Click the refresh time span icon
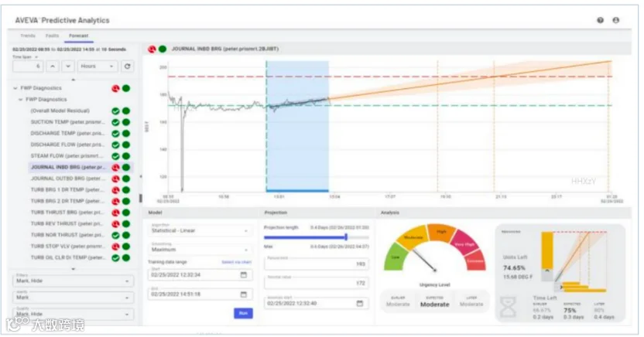This screenshot has width=644, height=337. pyautogui.click(x=127, y=66)
